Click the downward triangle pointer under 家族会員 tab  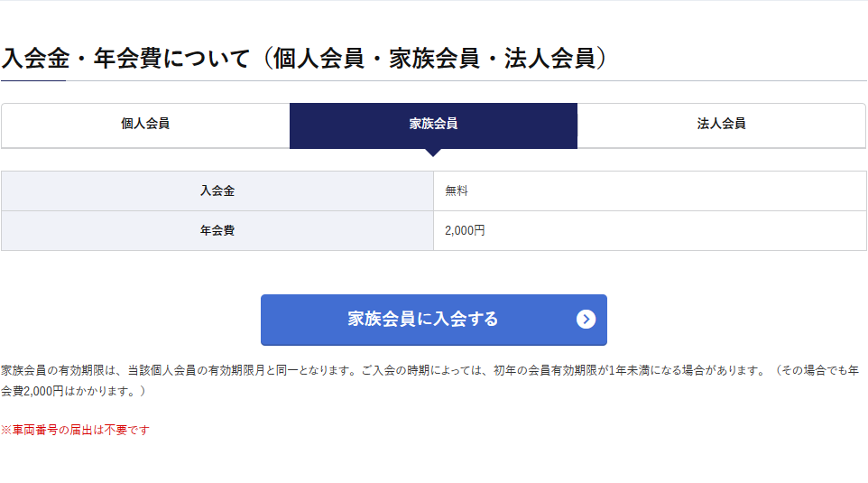click(433, 153)
